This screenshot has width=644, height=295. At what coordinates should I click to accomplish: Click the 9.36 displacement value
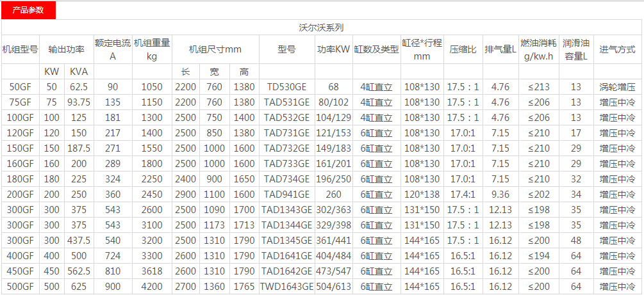point(500,195)
